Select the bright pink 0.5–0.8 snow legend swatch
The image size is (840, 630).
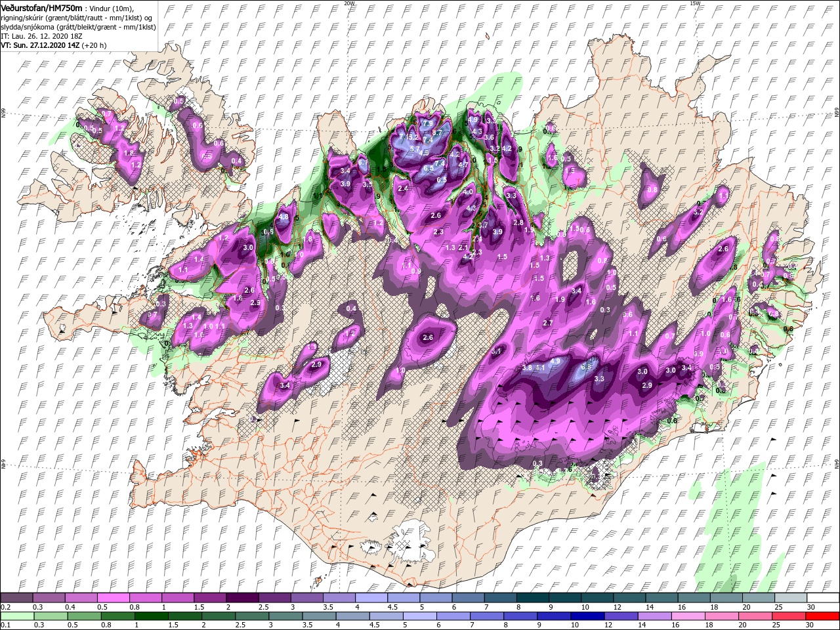[x=113, y=597]
